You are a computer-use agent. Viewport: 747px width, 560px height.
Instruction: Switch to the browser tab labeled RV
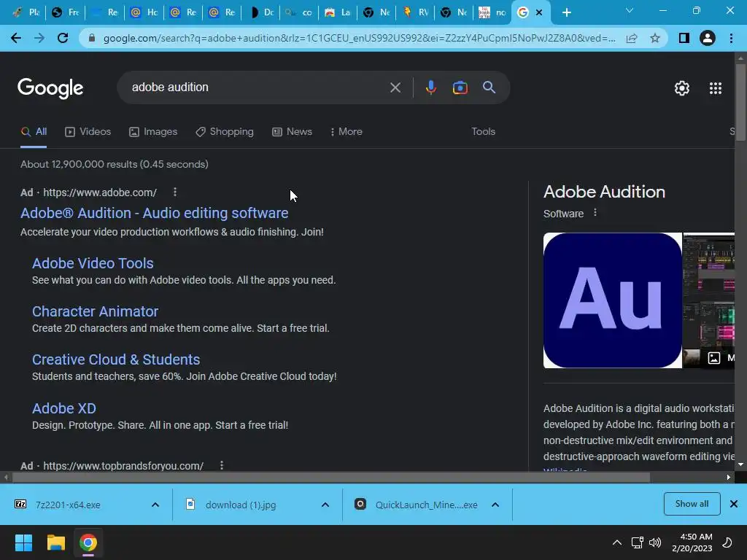[415, 12]
